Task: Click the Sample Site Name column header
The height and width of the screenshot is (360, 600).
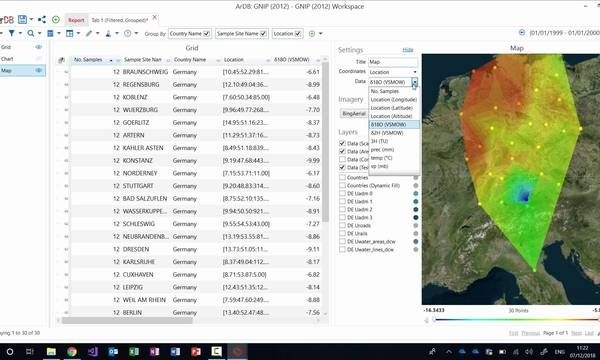Action: pos(142,60)
